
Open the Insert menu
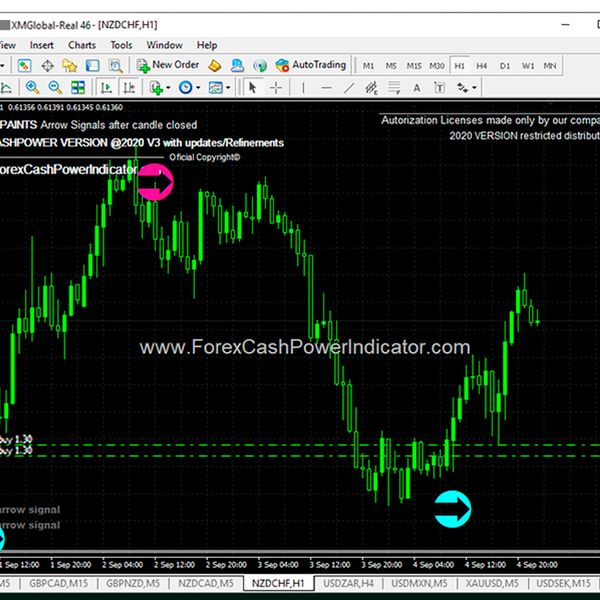[x=41, y=45]
